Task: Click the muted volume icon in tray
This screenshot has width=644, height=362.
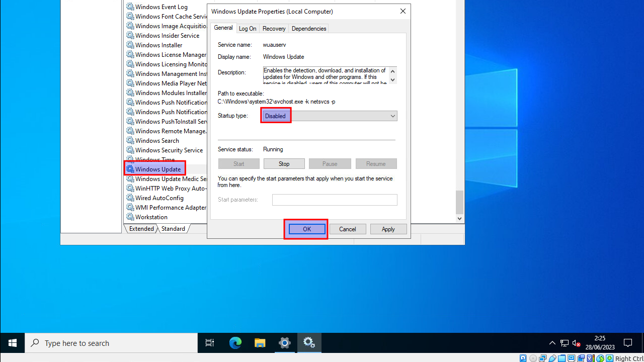Action: [x=577, y=343]
